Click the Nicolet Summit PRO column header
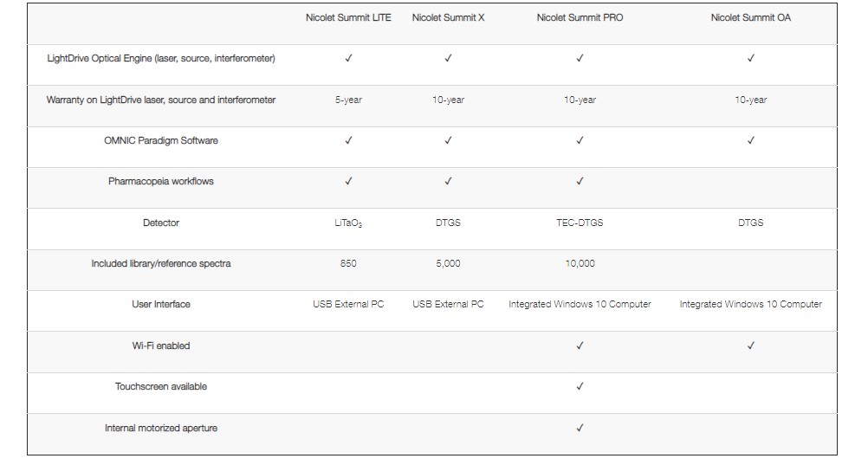 click(x=580, y=17)
